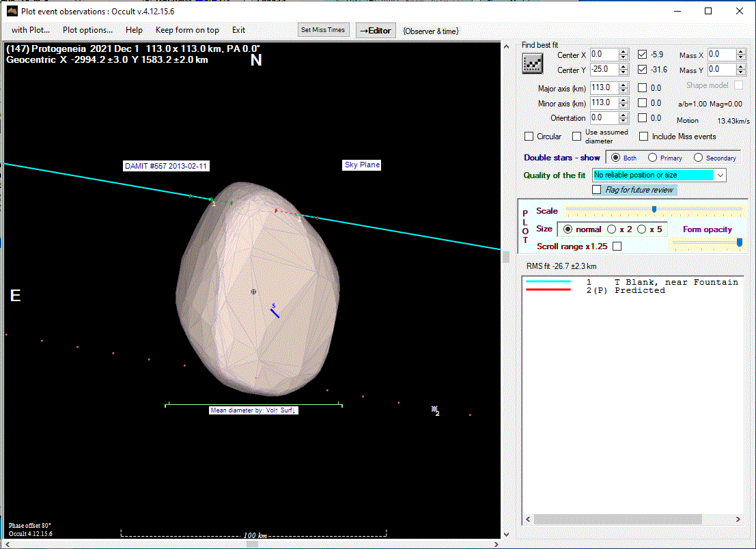This screenshot has width=756, height=549.
Task: Open the Help menu
Action: (134, 30)
